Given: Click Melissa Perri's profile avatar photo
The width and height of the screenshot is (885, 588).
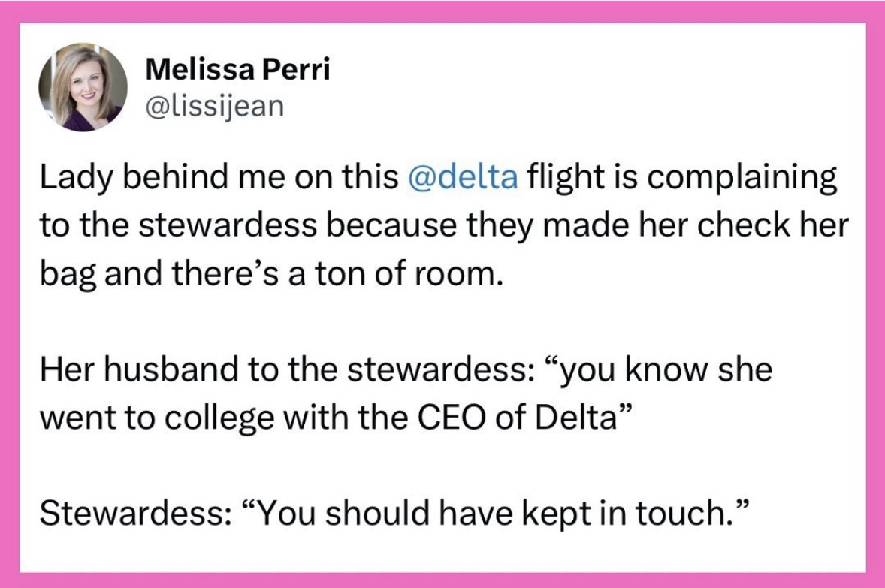Looking at the screenshot, I should (83, 87).
